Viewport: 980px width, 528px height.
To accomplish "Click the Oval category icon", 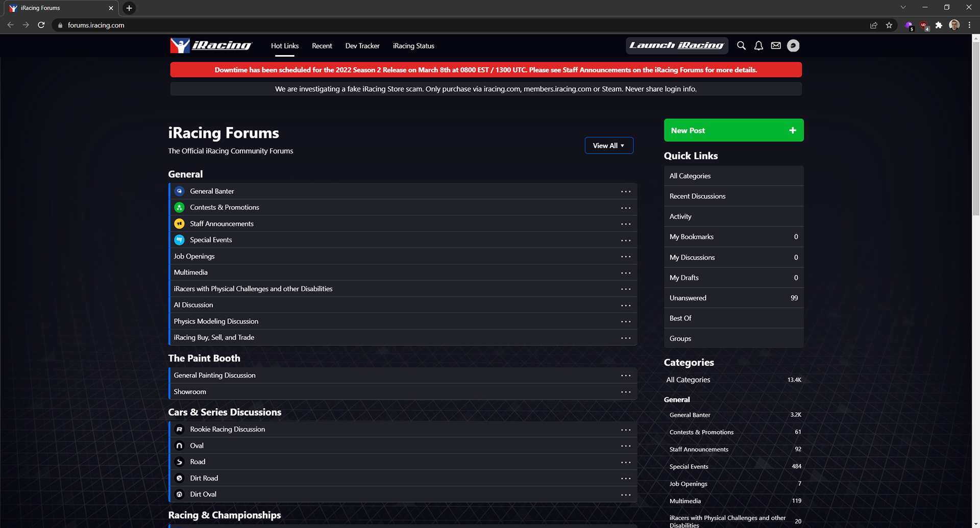I will [x=179, y=446].
